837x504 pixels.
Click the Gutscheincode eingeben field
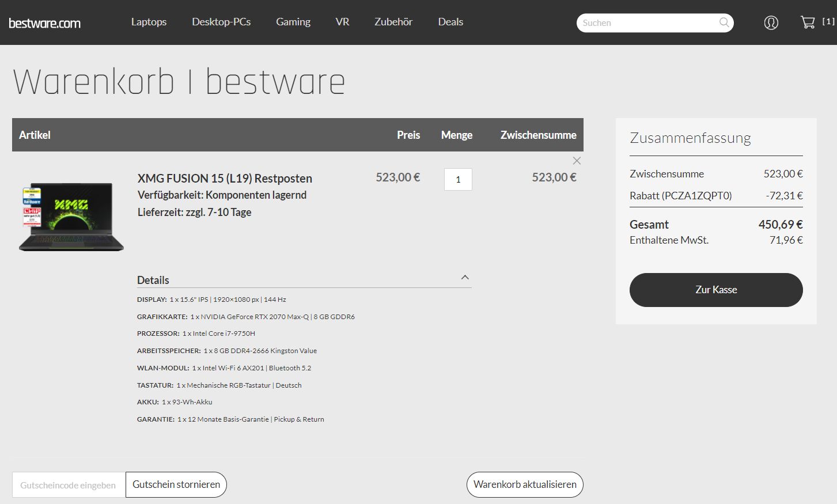pos(69,485)
